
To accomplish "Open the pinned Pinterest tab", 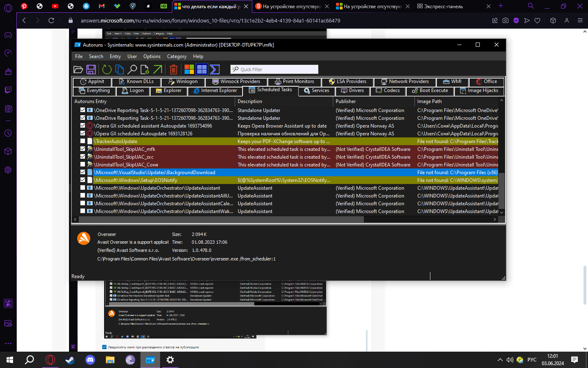I will tap(24, 6).
